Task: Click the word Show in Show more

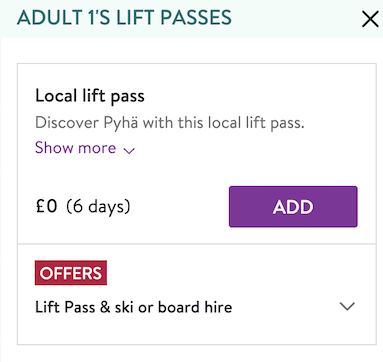Action: pos(54,148)
